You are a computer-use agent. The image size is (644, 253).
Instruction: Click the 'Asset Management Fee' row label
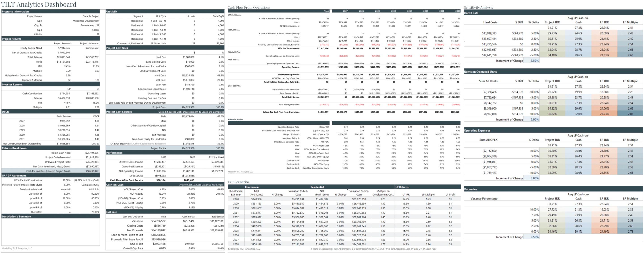point(289,104)
